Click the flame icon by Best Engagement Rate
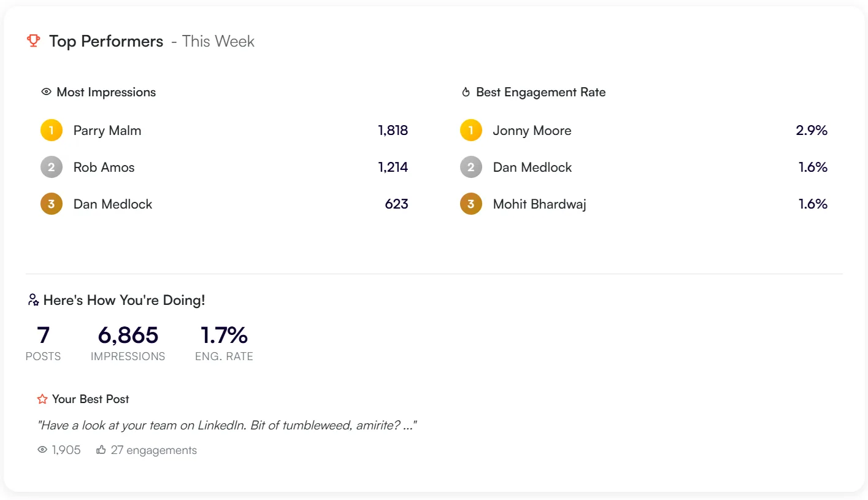The height and width of the screenshot is (500, 868). coord(466,93)
